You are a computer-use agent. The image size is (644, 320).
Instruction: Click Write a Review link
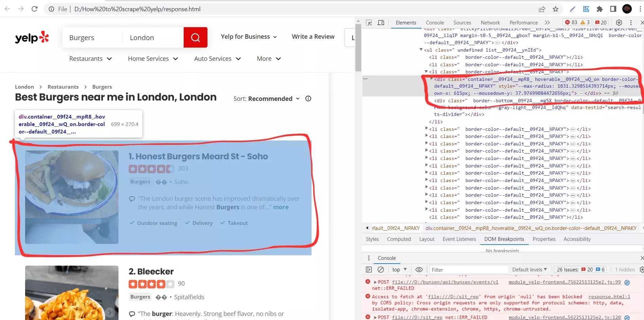pos(313,37)
